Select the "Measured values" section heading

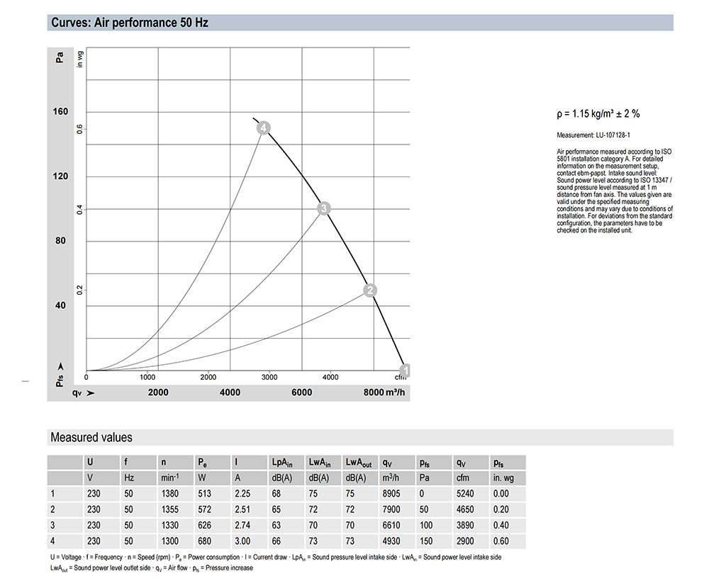click(x=91, y=437)
